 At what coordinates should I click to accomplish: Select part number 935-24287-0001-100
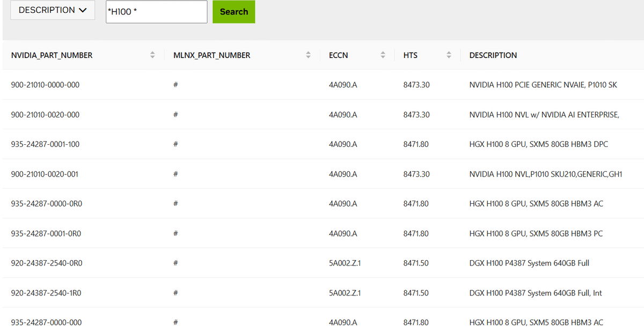tap(45, 144)
